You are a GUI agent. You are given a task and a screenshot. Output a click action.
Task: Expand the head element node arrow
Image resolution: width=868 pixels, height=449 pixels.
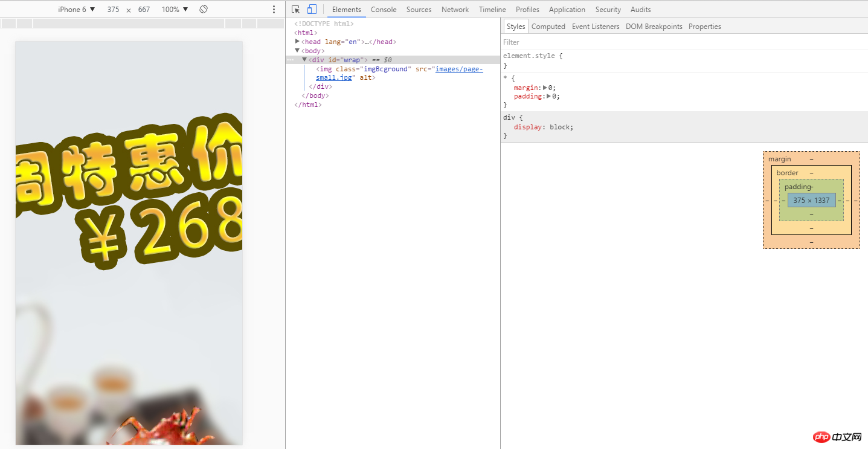(x=297, y=42)
